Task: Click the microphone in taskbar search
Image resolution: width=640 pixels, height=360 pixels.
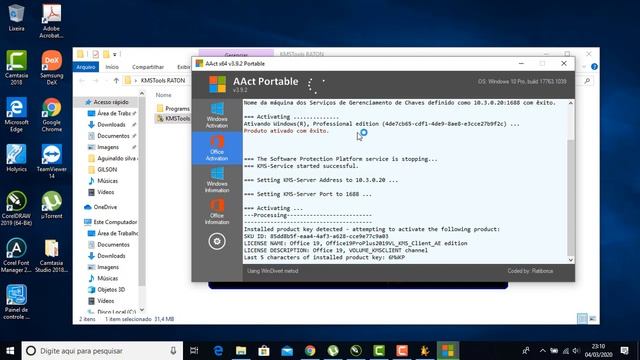Action: coord(173,351)
